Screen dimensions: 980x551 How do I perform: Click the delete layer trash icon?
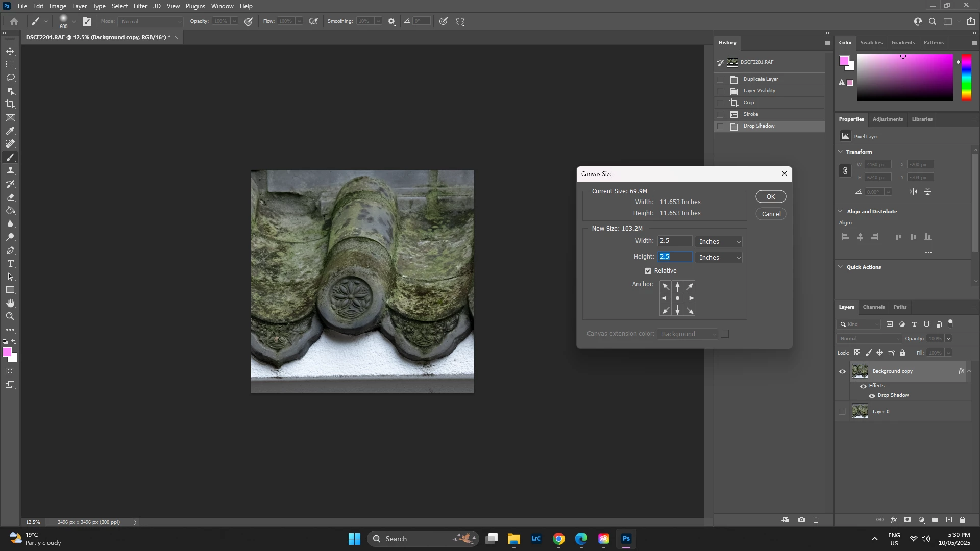(963, 520)
